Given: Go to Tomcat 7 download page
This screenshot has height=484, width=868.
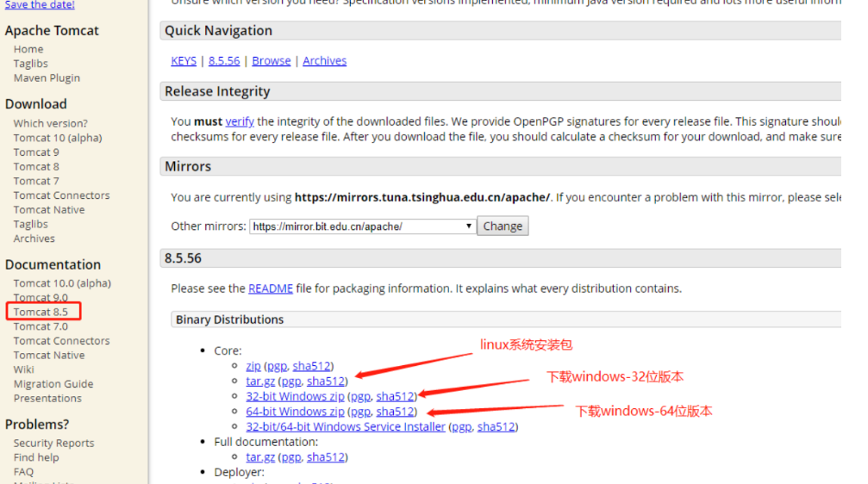Looking at the screenshot, I should (x=36, y=181).
